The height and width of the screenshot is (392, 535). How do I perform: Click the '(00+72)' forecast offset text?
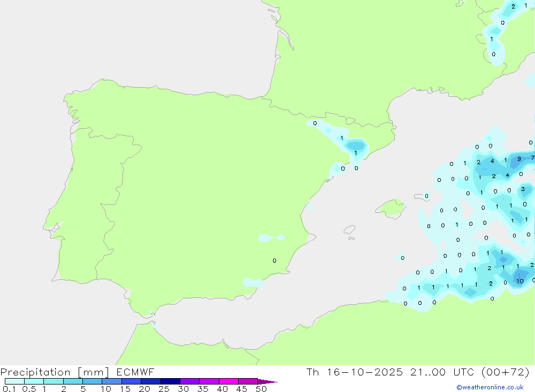[x=506, y=372]
